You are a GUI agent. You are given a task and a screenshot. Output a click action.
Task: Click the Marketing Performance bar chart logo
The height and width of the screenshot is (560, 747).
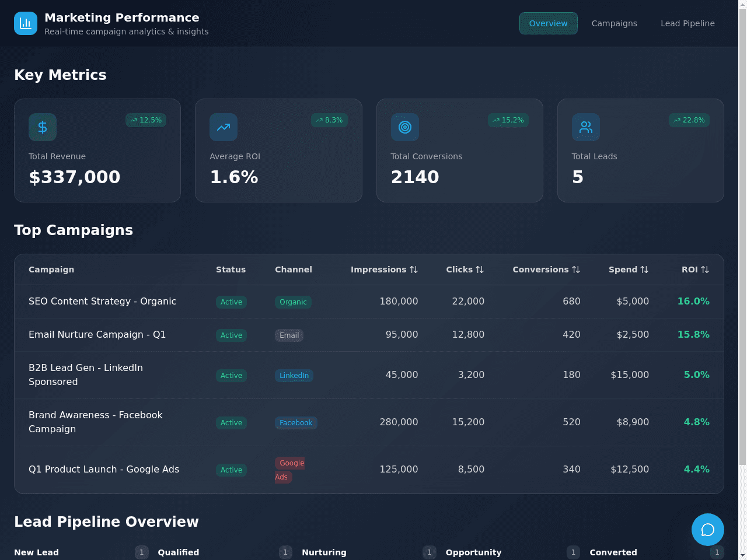pyautogui.click(x=26, y=23)
